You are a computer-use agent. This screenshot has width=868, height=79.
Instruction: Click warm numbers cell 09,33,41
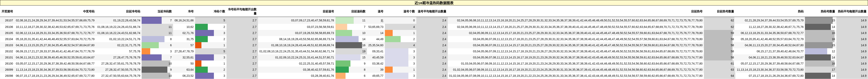click(378, 52)
